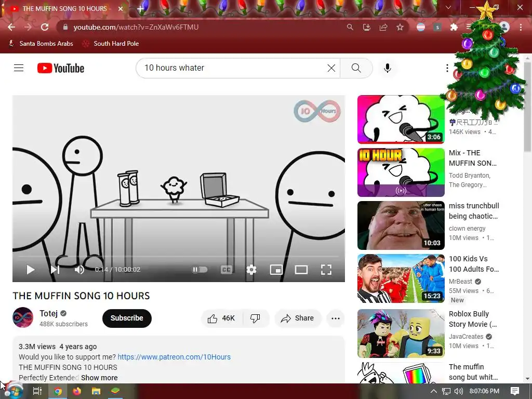Open Windows Start button
Image resolution: width=532 pixels, height=399 pixels.
[14, 391]
